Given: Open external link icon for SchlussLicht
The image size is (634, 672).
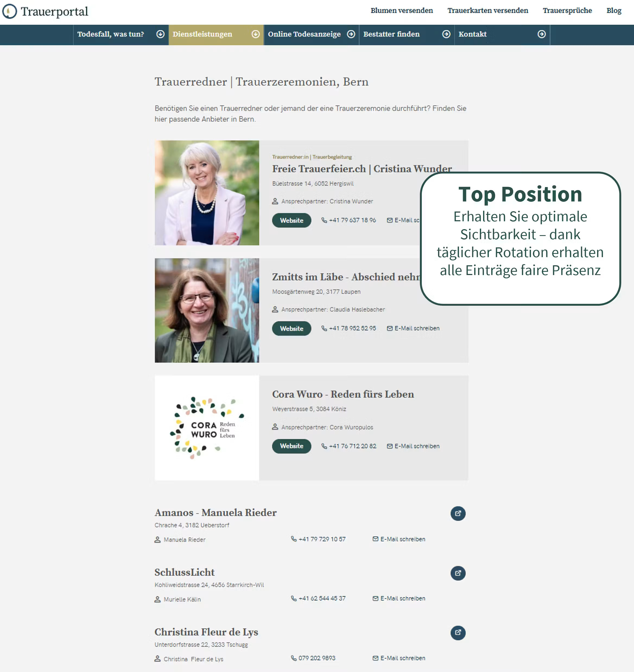Looking at the screenshot, I should tap(458, 573).
